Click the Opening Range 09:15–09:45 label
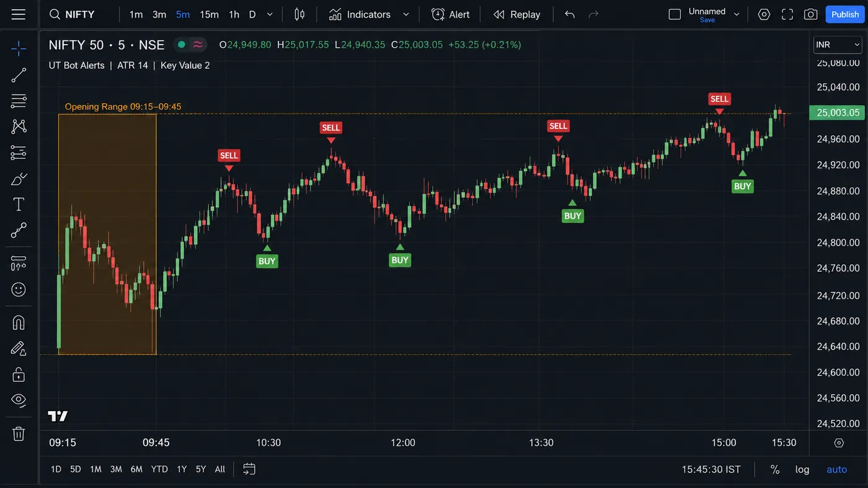Viewport: 868px width, 488px height. click(123, 107)
